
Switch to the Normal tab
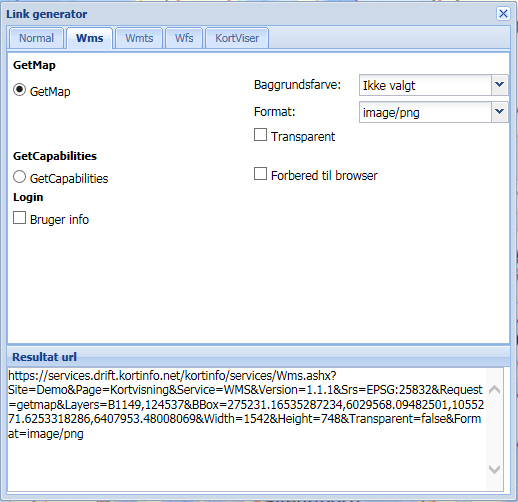pos(36,38)
